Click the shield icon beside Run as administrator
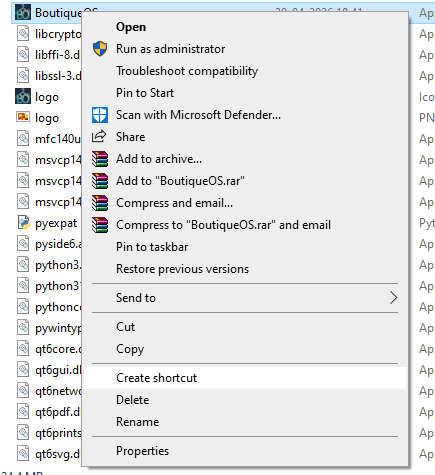 click(100, 49)
